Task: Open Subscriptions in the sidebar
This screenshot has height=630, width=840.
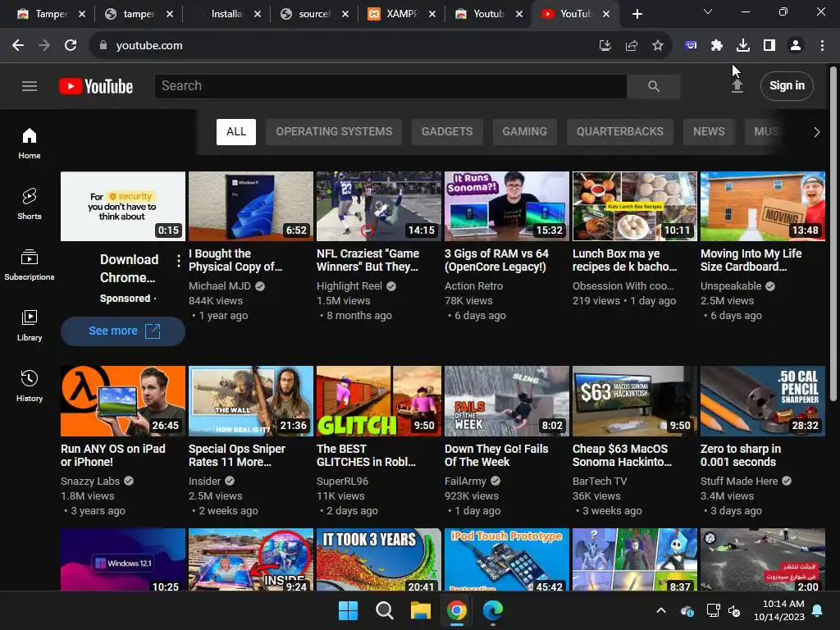Action: point(30,265)
